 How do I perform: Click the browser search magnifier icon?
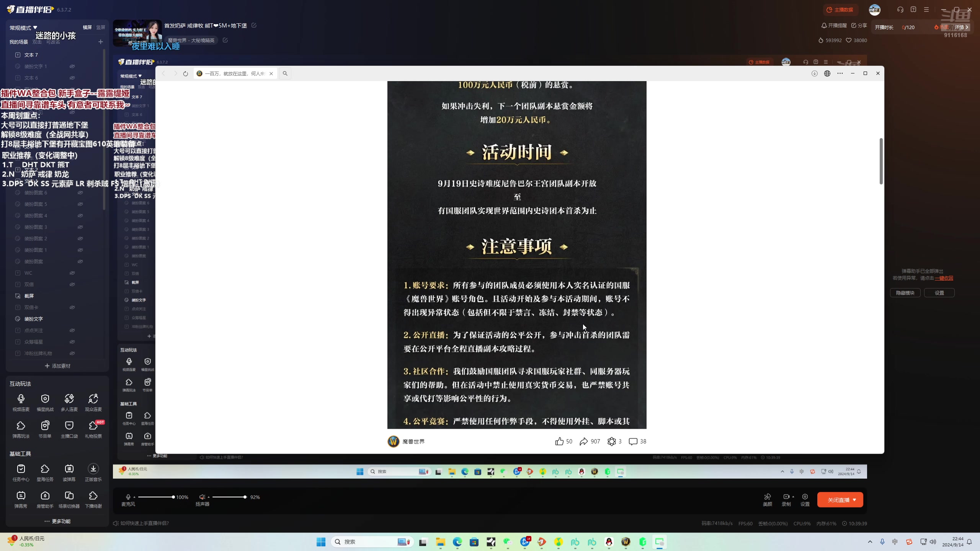tap(285, 73)
